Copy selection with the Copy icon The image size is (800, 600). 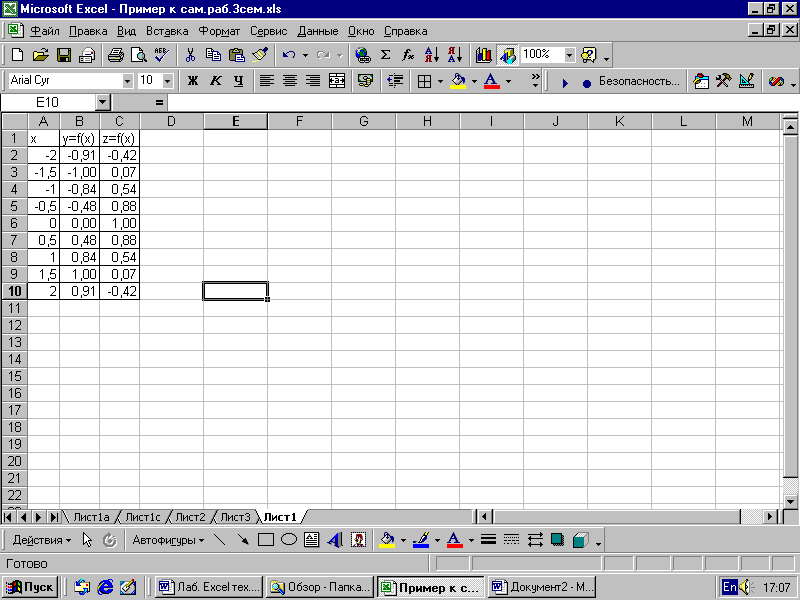pyautogui.click(x=213, y=55)
